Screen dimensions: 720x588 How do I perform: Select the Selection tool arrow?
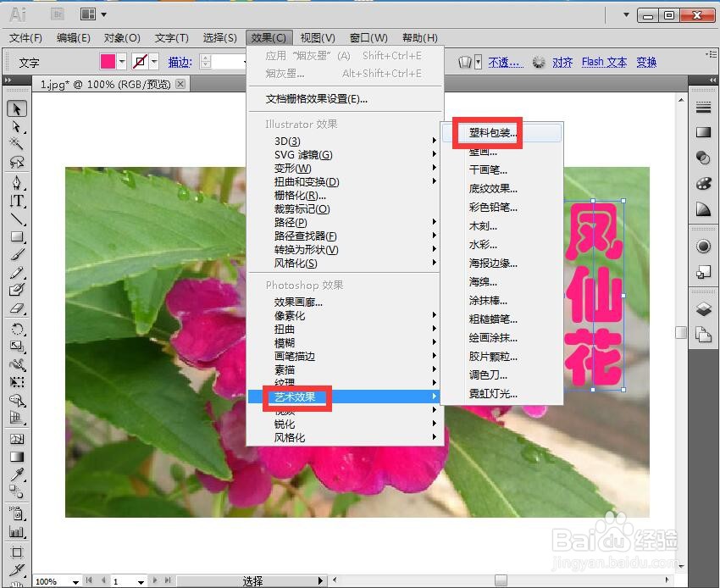tap(17, 108)
